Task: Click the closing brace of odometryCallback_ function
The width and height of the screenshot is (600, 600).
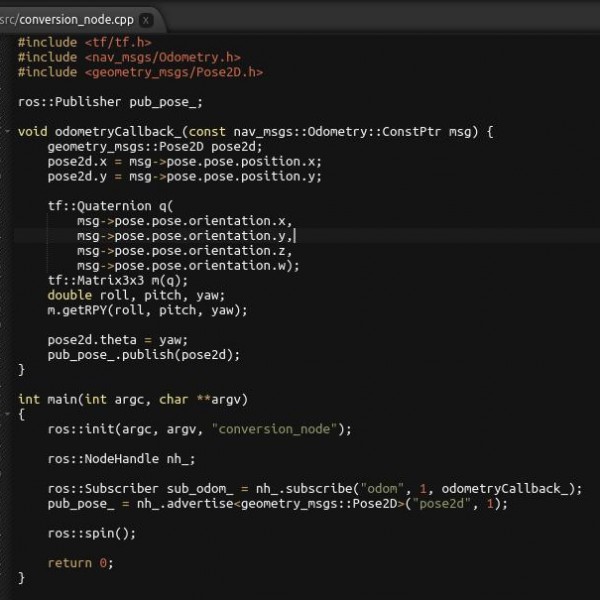Action: [x=21, y=370]
